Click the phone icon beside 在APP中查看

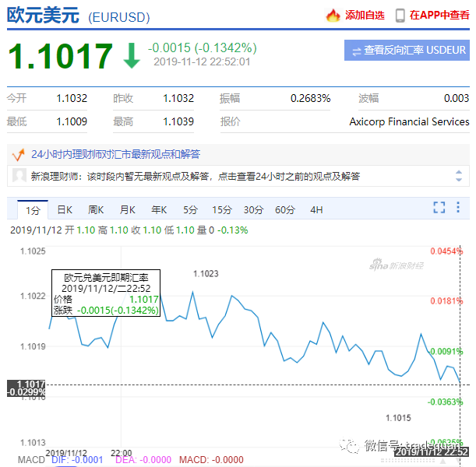coord(400,15)
